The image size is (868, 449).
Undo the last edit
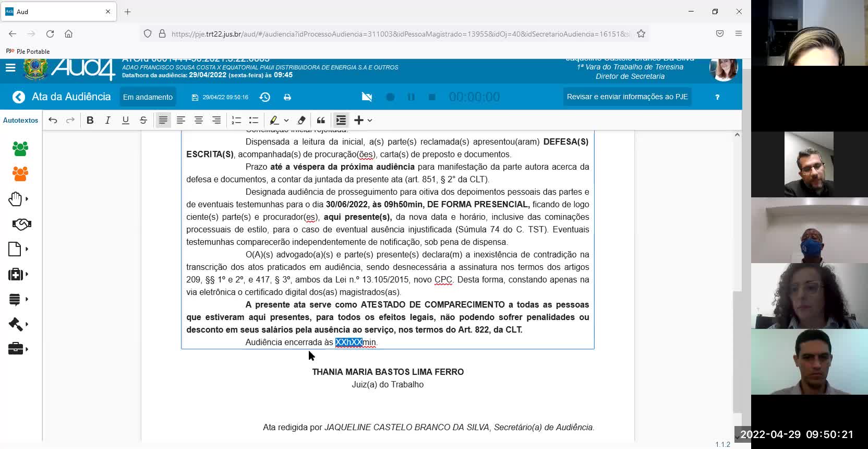(x=53, y=120)
